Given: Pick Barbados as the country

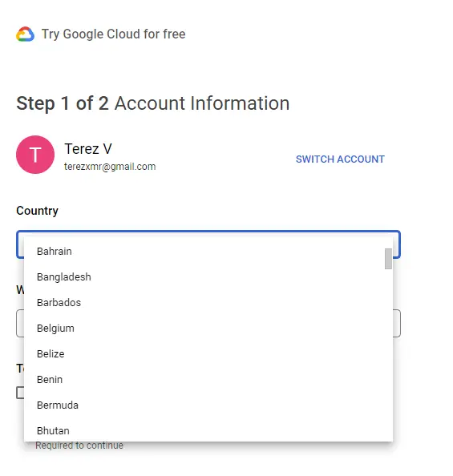Looking at the screenshot, I should click(x=208, y=303).
